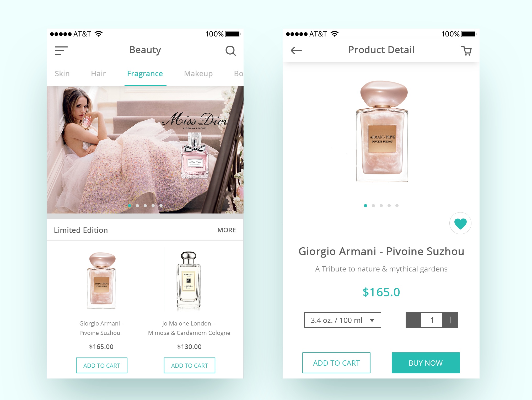Decrease quantity with the minus button
The image size is (532, 400).
[x=413, y=320]
